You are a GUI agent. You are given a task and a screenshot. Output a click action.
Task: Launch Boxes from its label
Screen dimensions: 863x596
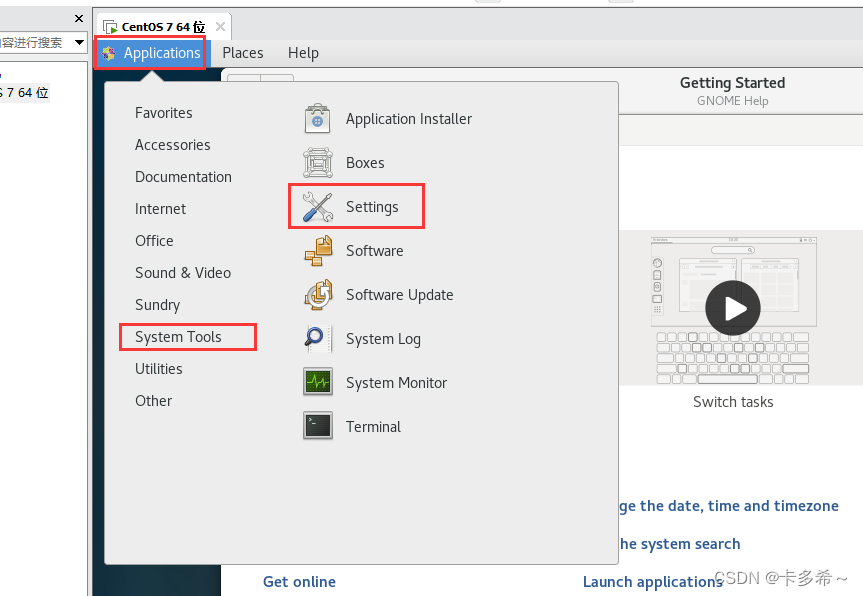(365, 163)
